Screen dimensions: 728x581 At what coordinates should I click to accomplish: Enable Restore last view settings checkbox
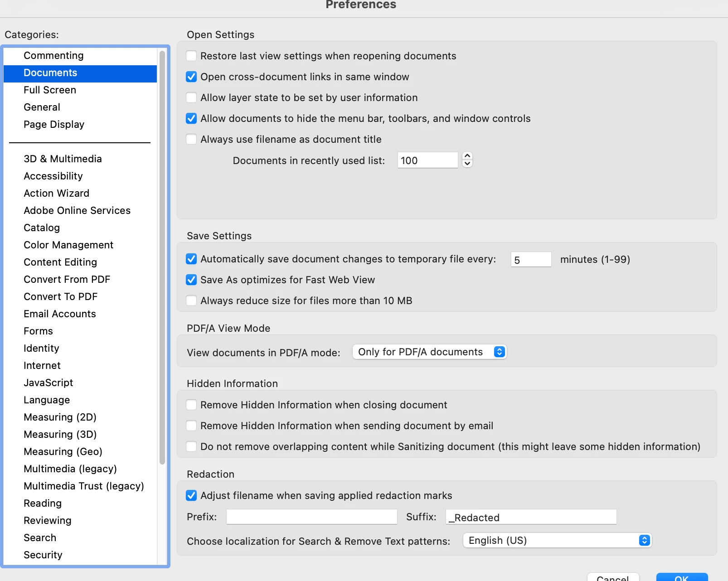(191, 56)
